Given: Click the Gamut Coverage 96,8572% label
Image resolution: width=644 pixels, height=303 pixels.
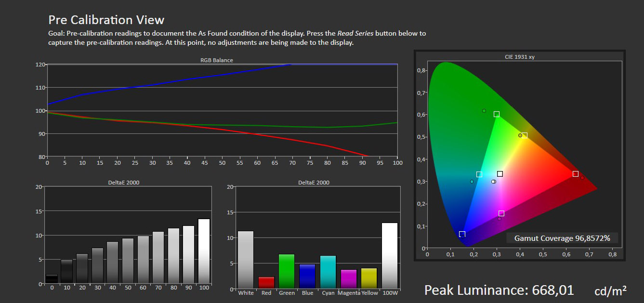Looking at the screenshot, I should pos(562,238).
